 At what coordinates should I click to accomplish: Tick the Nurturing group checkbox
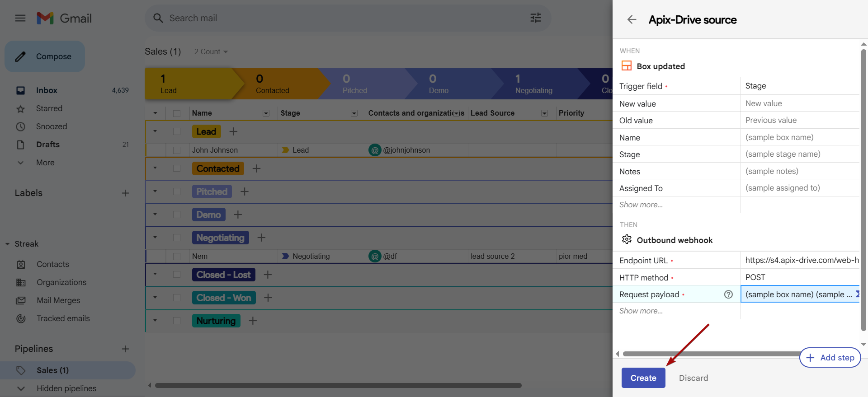pos(177,321)
